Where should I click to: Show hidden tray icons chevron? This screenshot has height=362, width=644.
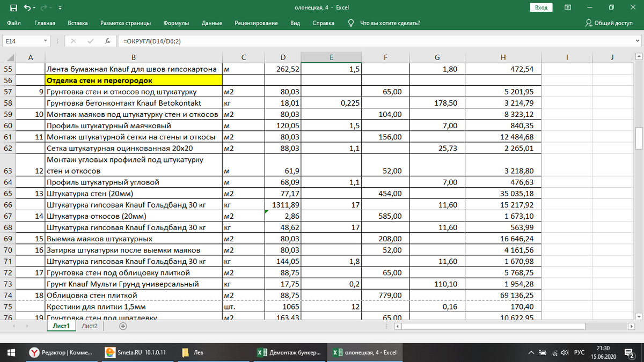[x=531, y=352]
